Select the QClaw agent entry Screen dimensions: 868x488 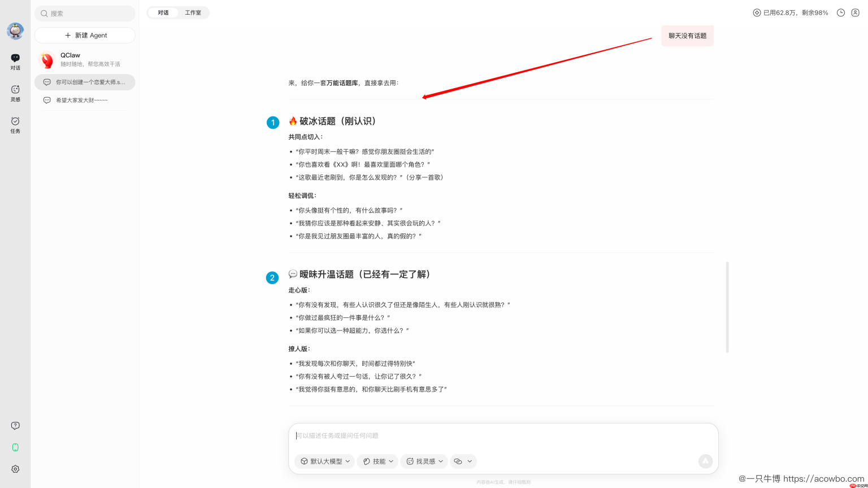85,59
